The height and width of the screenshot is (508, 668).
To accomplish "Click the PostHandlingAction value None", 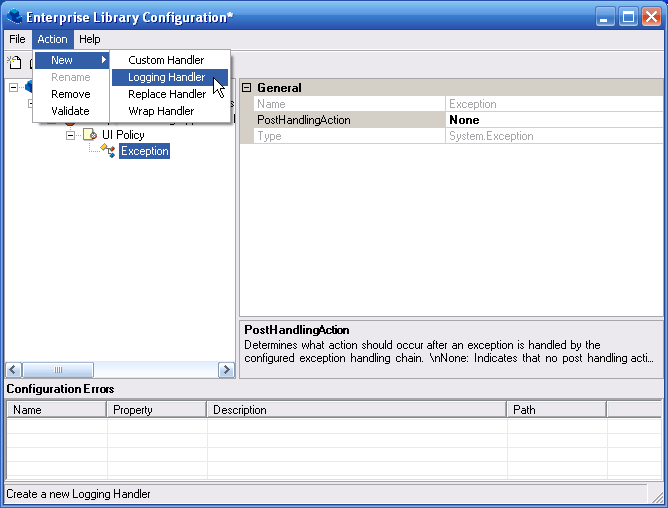I will point(464,120).
